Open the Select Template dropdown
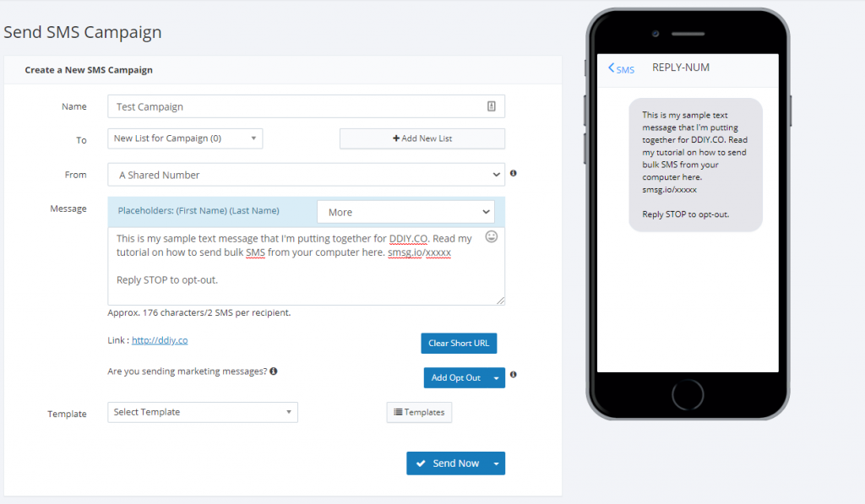Screen dimensions: 865x504 tap(203, 412)
